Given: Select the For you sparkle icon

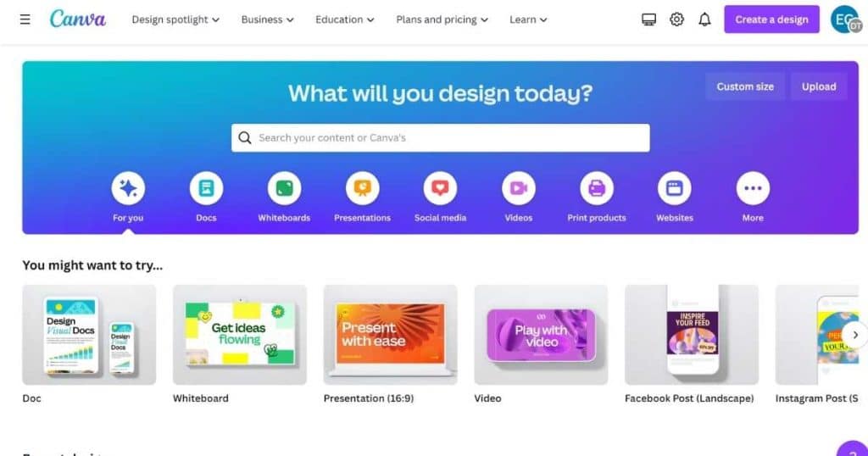Looking at the screenshot, I should pos(128,188).
